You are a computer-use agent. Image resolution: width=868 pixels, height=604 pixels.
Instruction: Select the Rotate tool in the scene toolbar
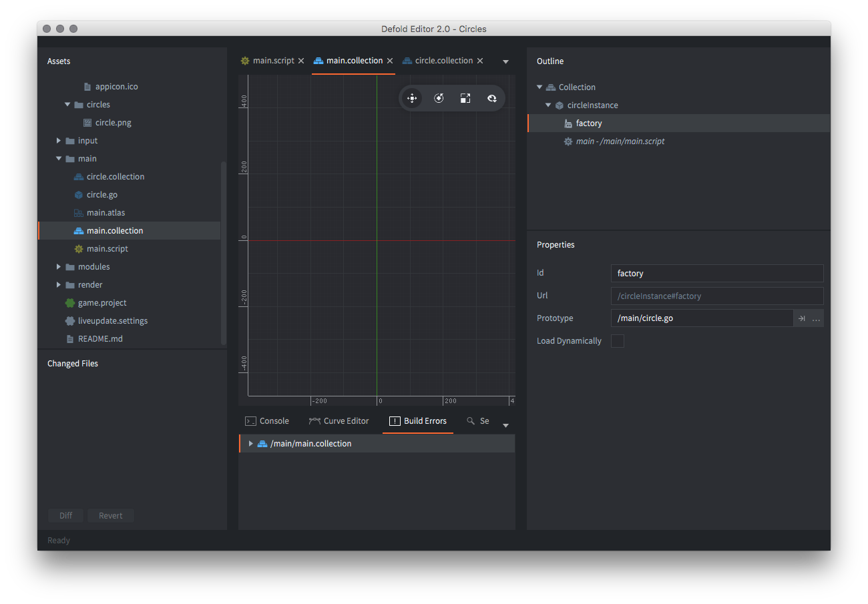coord(439,99)
